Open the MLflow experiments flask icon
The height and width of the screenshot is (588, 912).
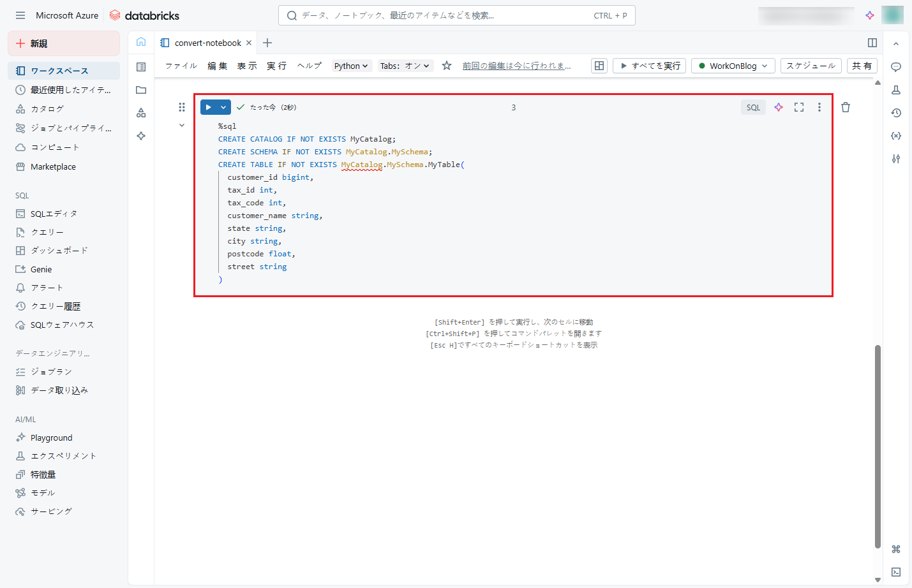(896, 90)
